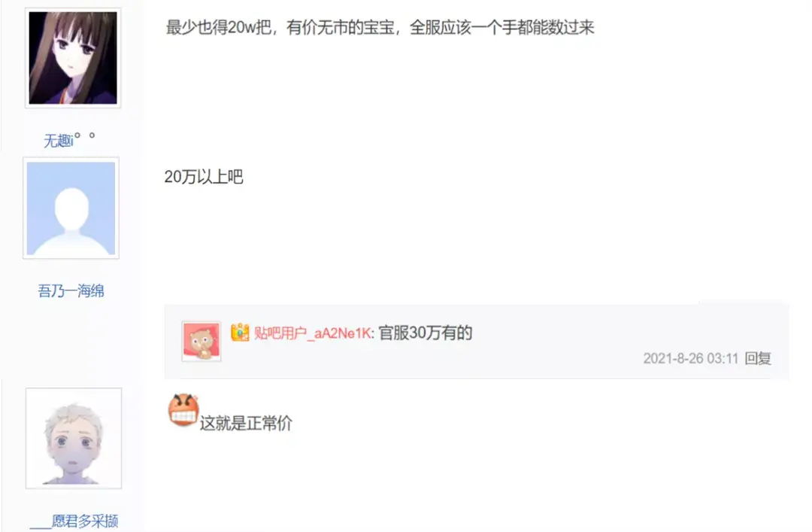Click 回复 to reply to the comment
This screenshot has height=532, width=812.
point(758,357)
